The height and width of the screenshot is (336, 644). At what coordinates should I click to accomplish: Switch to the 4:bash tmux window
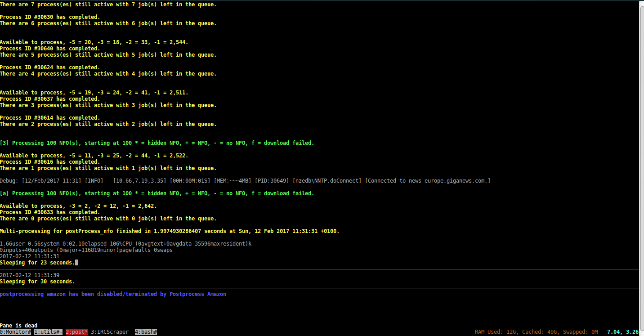146,332
